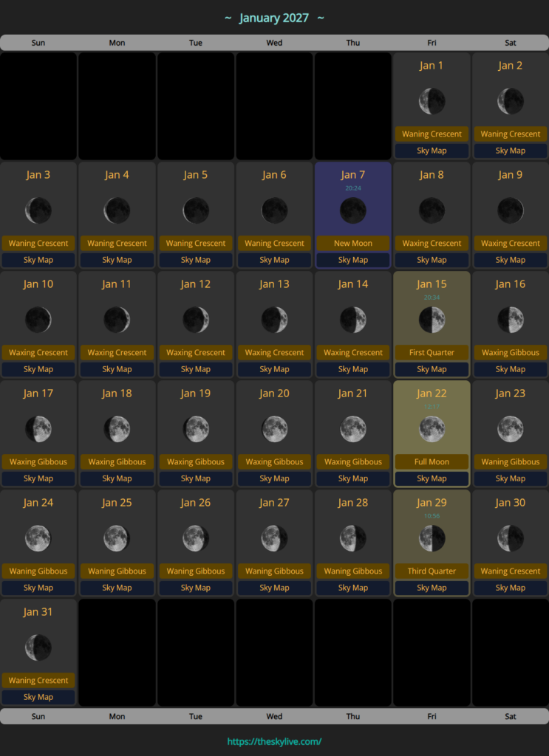The image size is (549, 756).
Task: Open the Sky Map for Jan 31
Action: (x=38, y=697)
